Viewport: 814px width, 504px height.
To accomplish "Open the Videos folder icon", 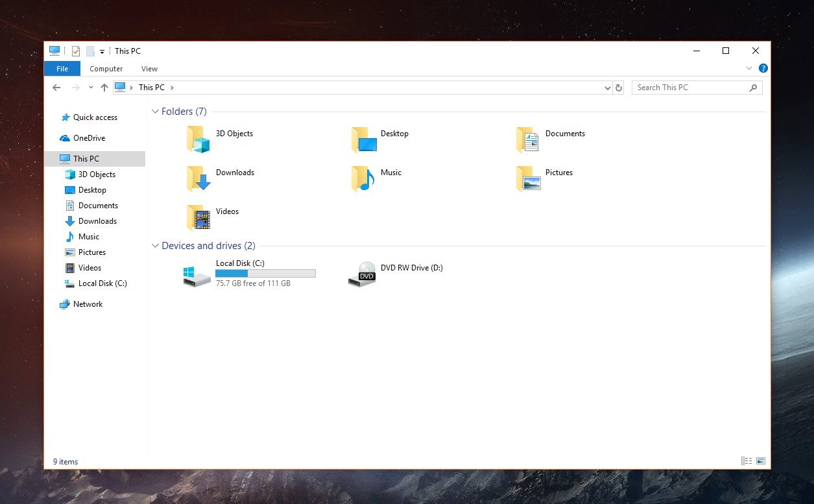I will (x=198, y=217).
